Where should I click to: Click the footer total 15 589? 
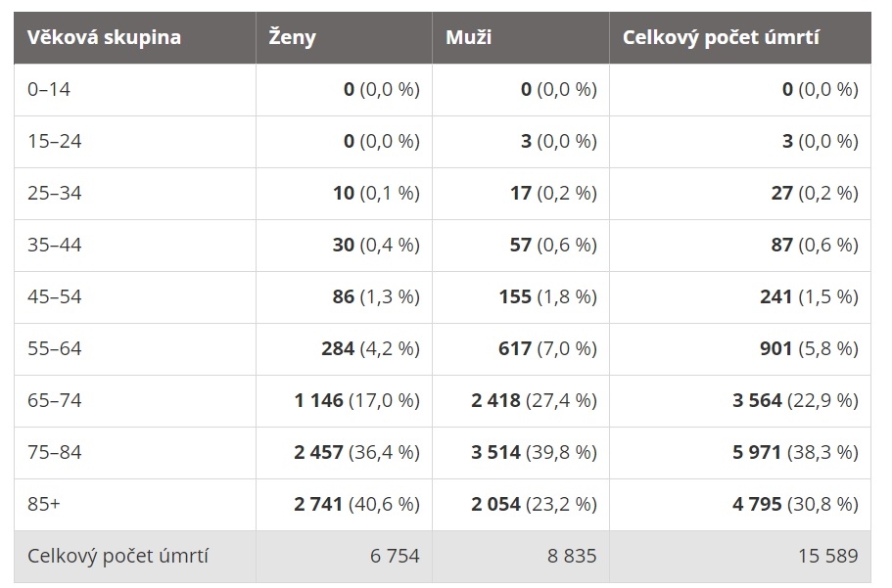tap(827, 556)
